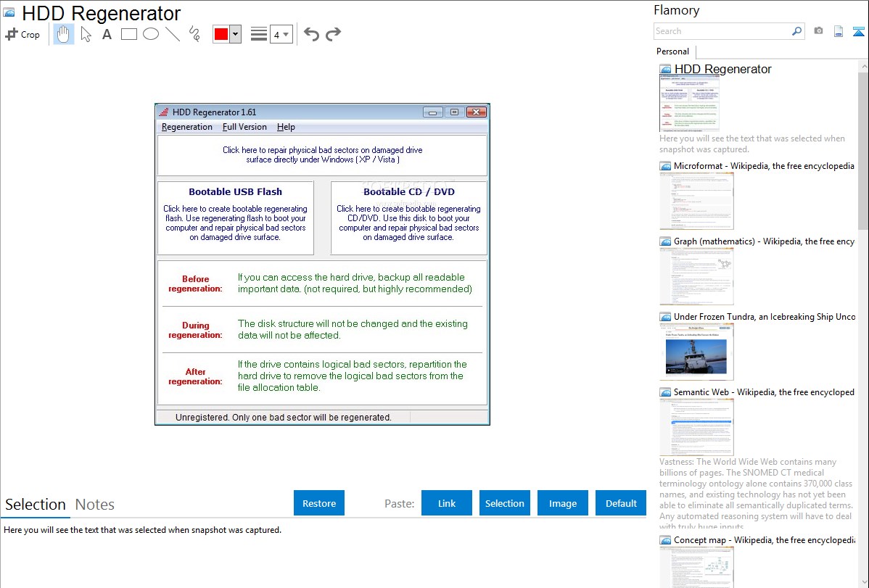The image size is (869, 588).
Task: Click the Bootable CD / DVD panel
Action: click(x=409, y=218)
